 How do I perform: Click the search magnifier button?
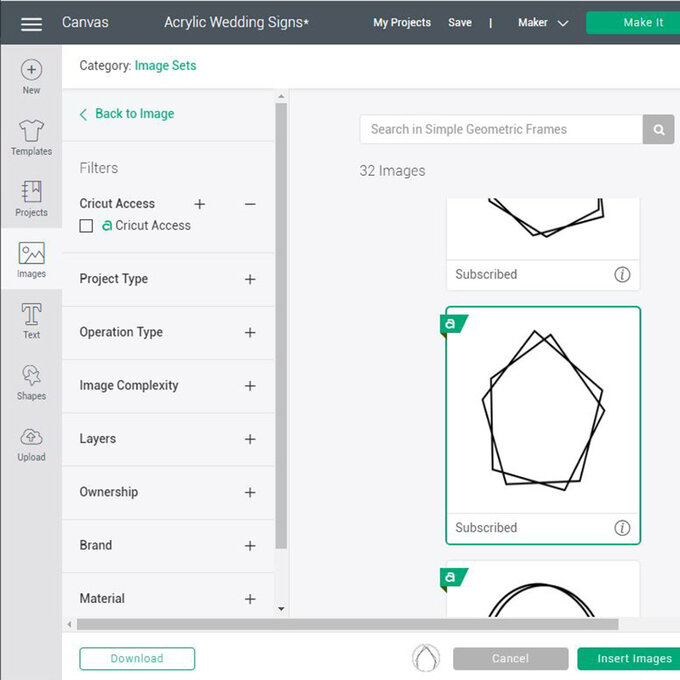pyautogui.click(x=658, y=129)
